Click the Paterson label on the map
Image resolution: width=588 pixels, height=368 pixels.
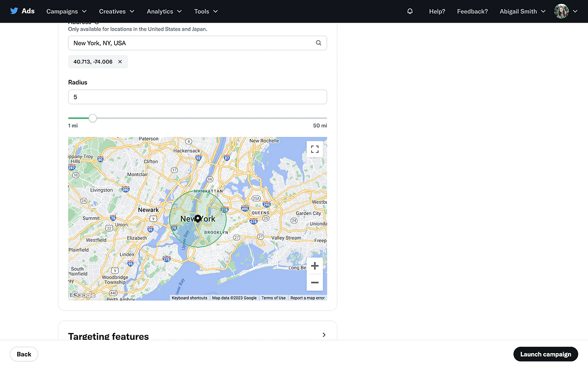coord(149,139)
